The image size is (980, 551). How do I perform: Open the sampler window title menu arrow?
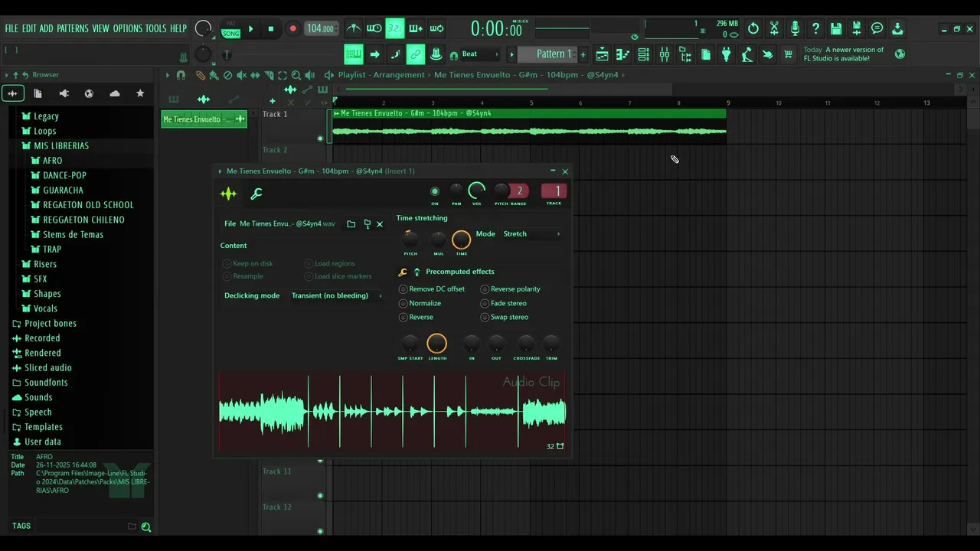(x=220, y=171)
